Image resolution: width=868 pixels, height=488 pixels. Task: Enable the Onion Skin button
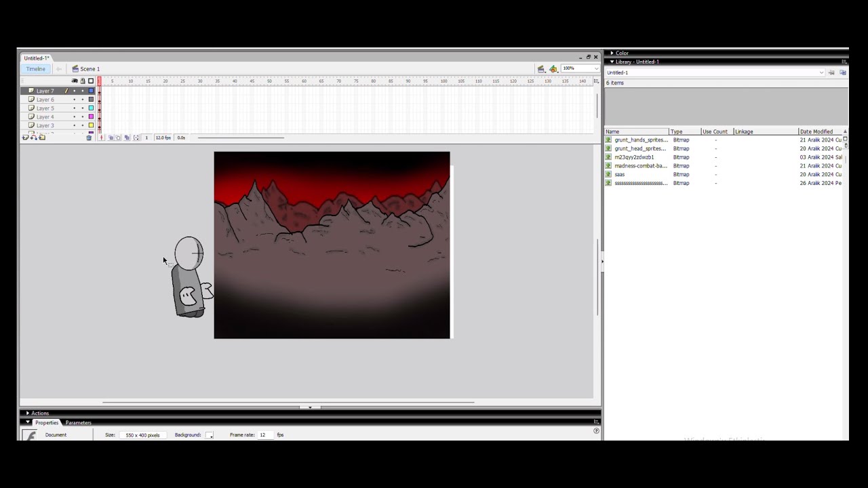click(x=111, y=138)
